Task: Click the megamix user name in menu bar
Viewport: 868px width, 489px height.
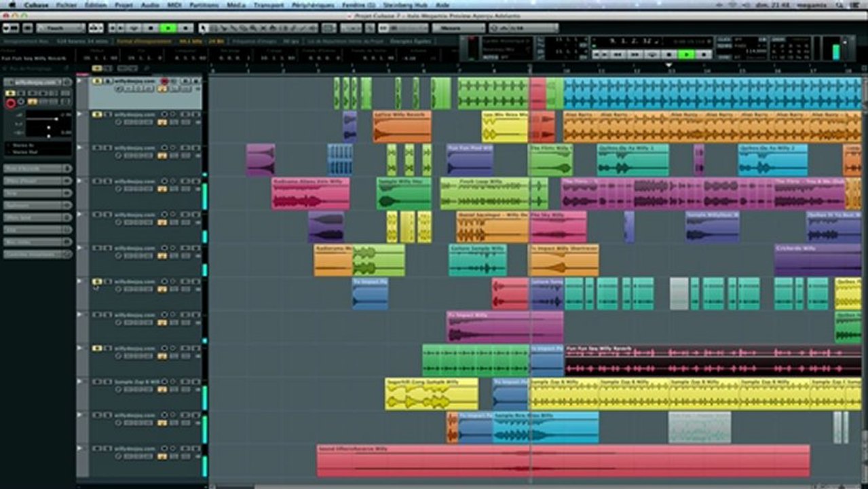Action: (811, 5)
